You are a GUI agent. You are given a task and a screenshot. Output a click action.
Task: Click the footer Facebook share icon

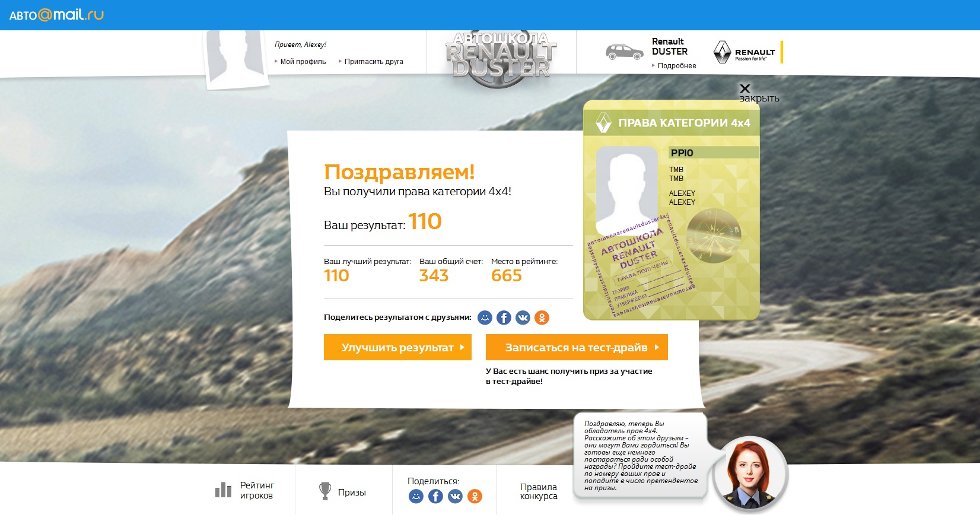435,496
